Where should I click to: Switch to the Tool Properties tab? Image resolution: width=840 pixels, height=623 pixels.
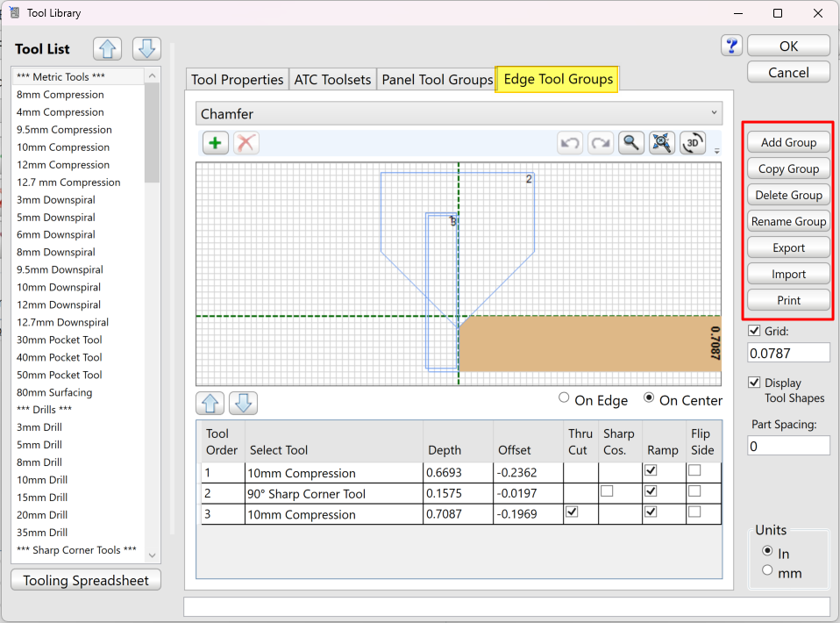(237, 79)
